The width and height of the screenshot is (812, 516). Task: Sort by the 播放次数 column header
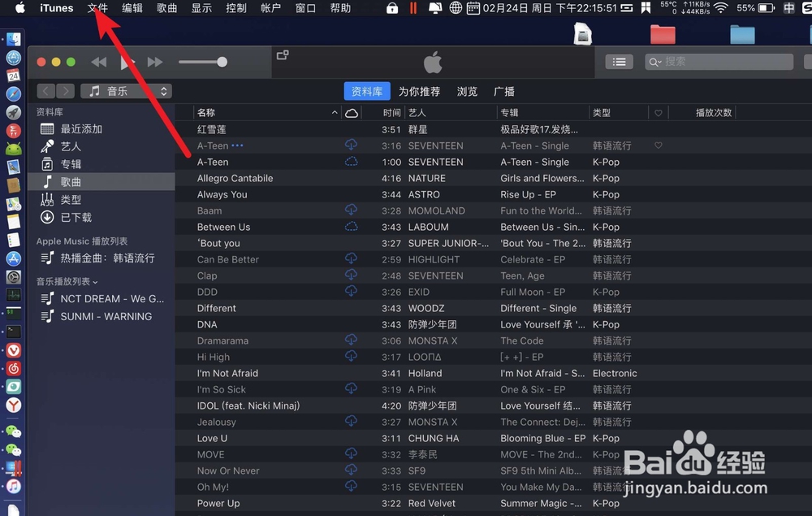pos(714,112)
